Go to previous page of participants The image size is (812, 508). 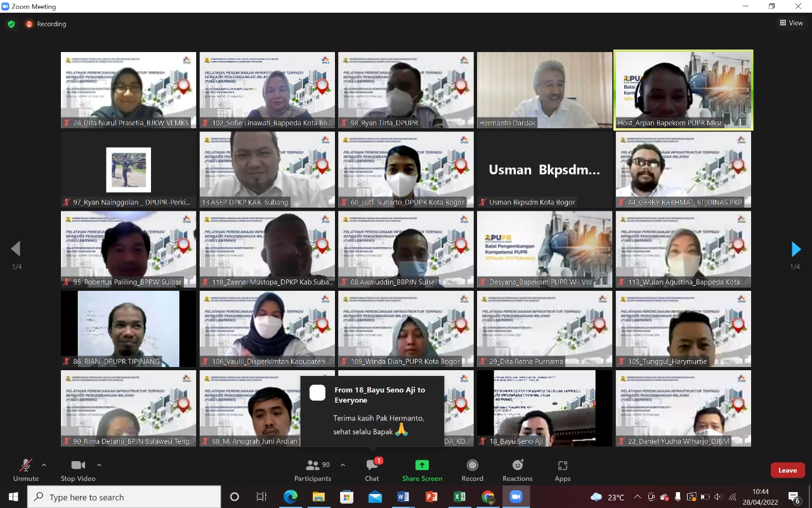pyautogui.click(x=16, y=249)
